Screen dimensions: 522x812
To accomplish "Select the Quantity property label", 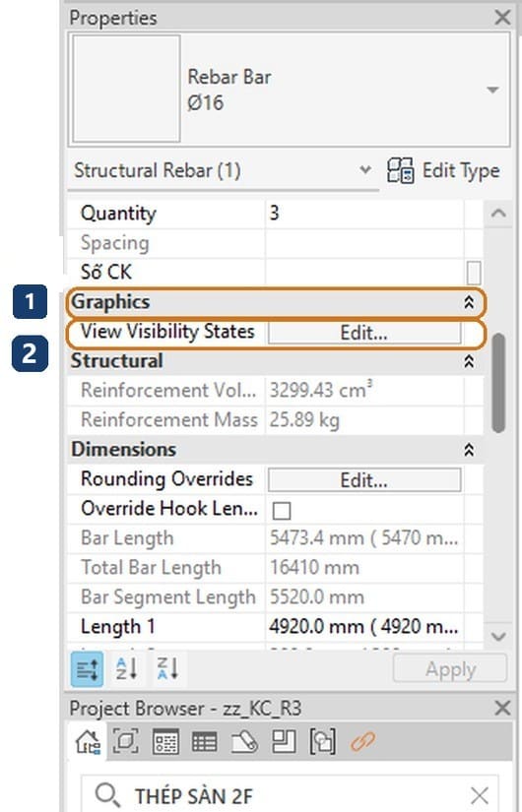I will tap(118, 214).
